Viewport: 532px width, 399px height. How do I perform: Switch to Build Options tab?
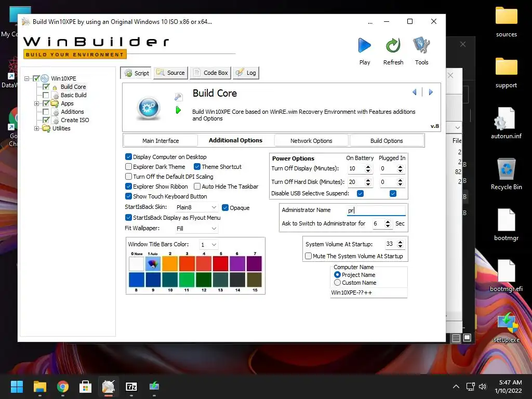pyautogui.click(x=387, y=141)
